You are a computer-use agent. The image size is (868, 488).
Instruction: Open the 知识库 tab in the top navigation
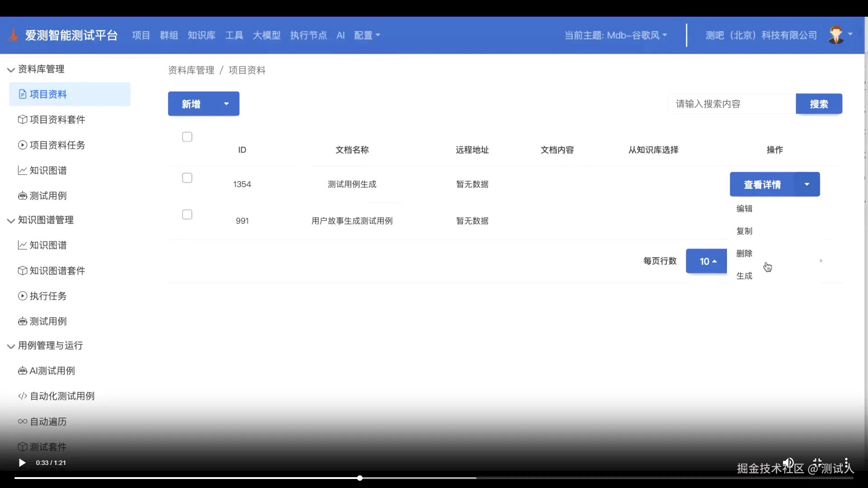click(x=202, y=35)
